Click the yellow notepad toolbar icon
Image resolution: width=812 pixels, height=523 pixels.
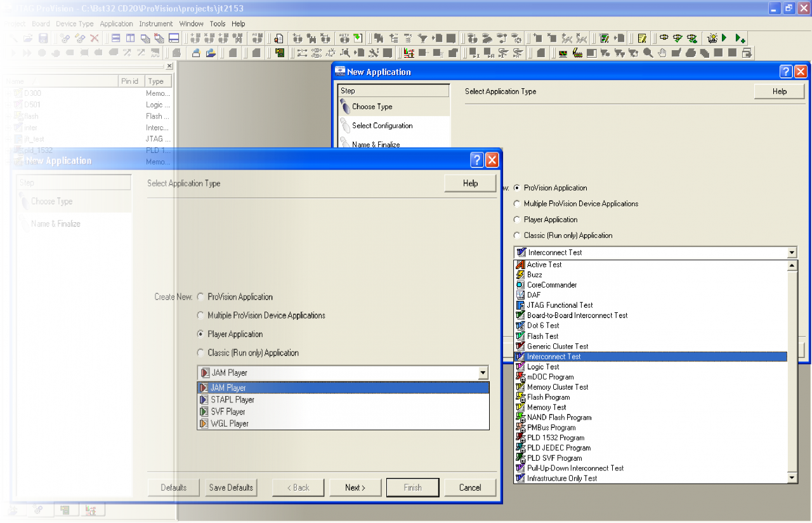[641, 38]
